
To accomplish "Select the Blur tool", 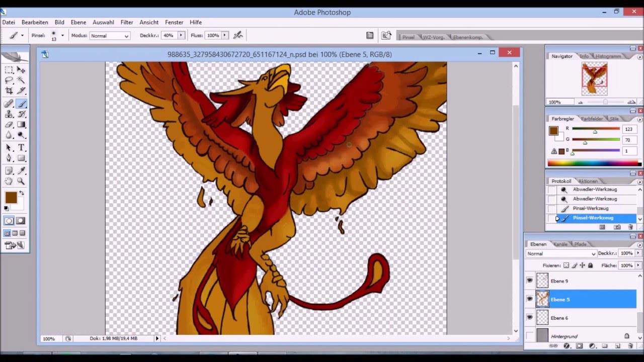I will tap(9, 135).
